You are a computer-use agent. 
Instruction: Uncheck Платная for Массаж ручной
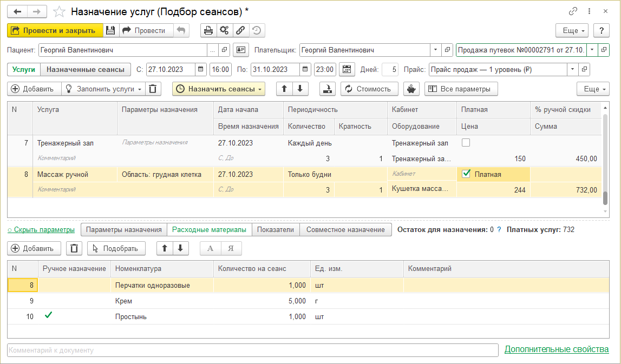(466, 174)
